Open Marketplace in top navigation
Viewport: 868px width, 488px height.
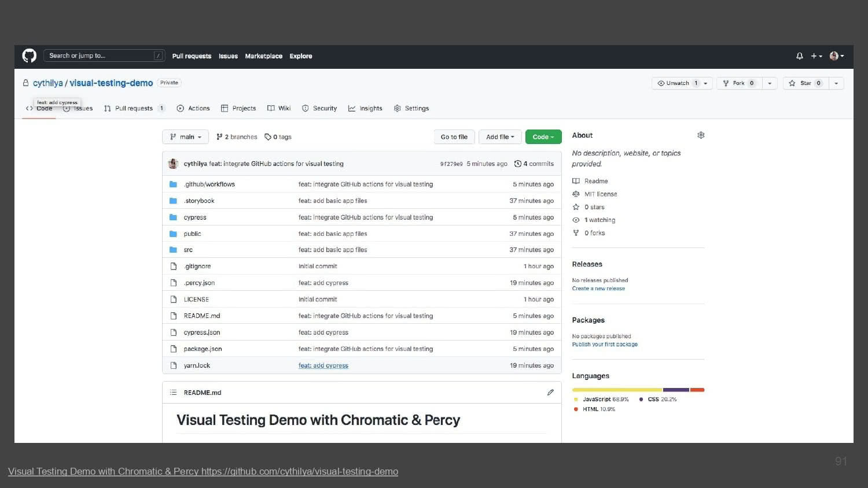coord(264,56)
